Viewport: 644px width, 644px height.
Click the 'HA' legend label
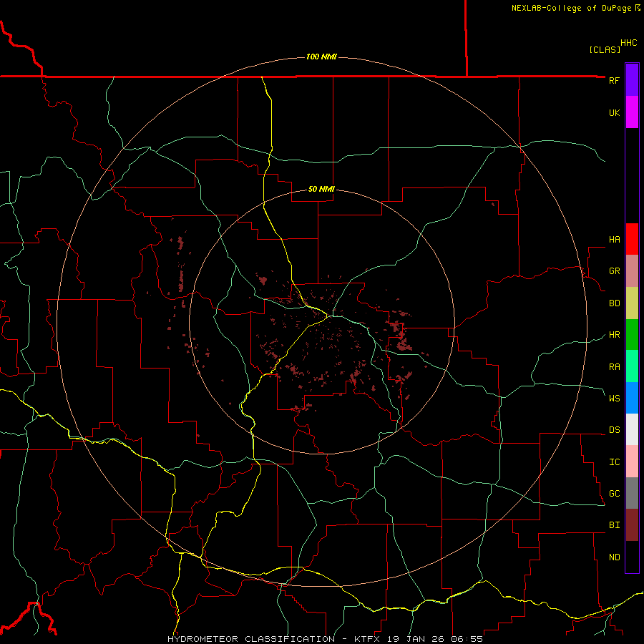(614, 240)
